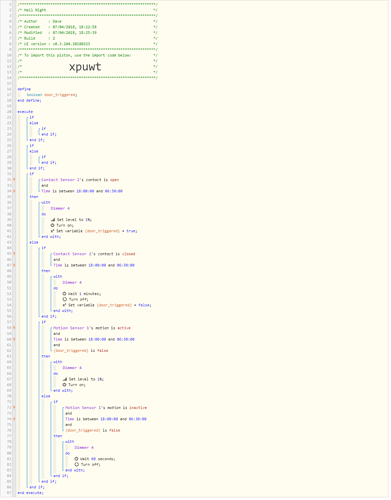Click power icon of Turn on, line 40
Screen dimensions: 391x500
click(x=53, y=226)
